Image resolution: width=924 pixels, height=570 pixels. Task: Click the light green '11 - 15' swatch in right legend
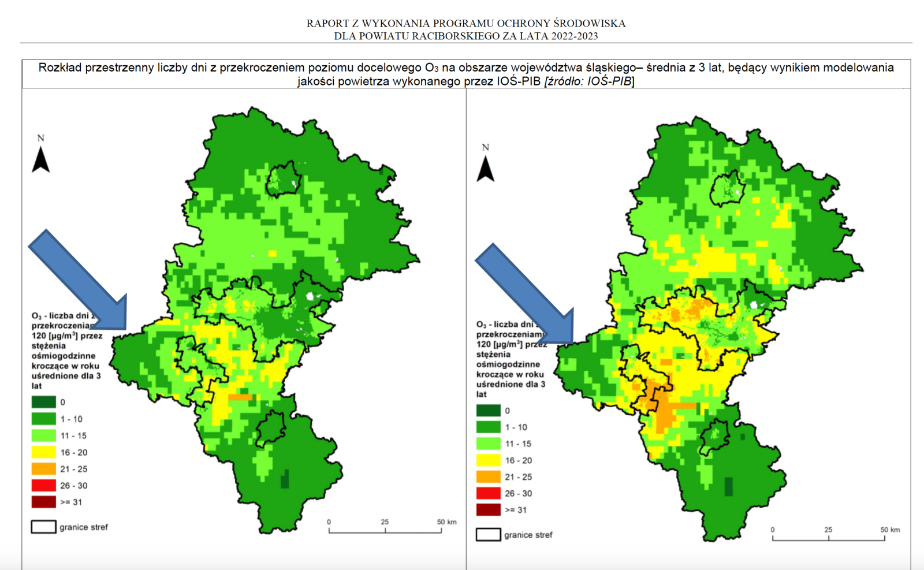tap(488, 444)
